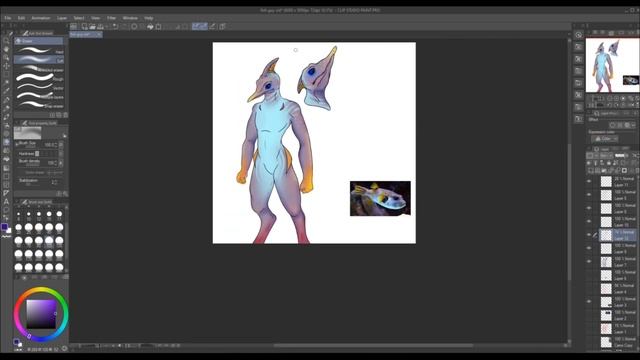The height and width of the screenshot is (360, 640).
Task: Open Brush density dynamics settings button
Action: tap(61, 163)
